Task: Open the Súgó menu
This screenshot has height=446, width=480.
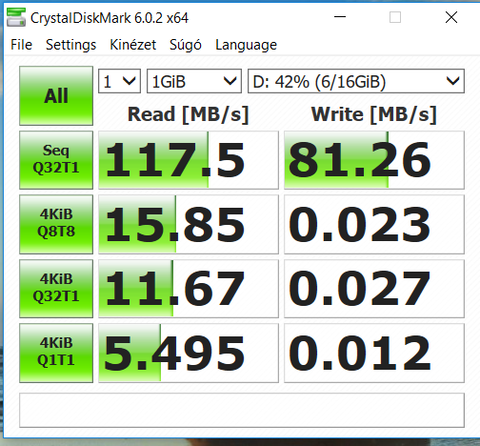Action: click(185, 45)
